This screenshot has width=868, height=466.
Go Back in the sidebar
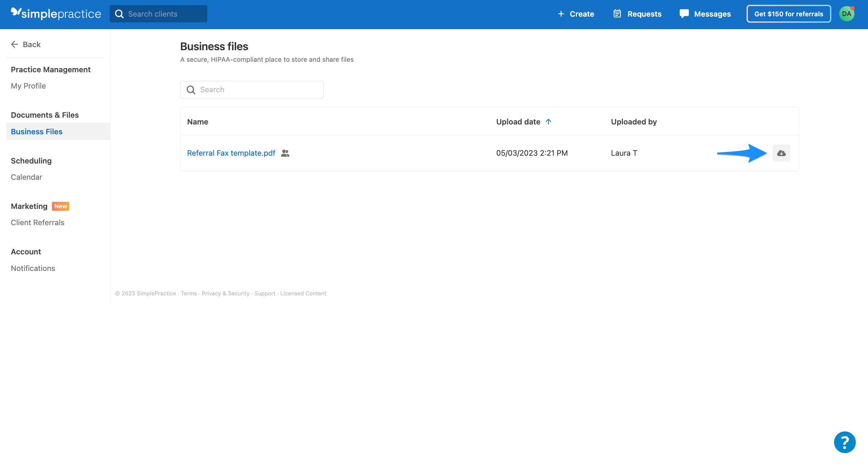point(26,44)
